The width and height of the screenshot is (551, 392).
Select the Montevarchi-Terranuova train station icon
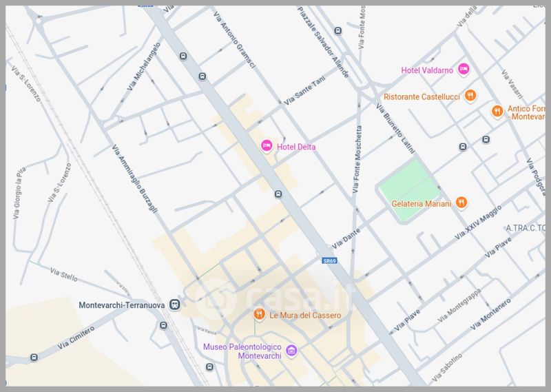coord(176,305)
